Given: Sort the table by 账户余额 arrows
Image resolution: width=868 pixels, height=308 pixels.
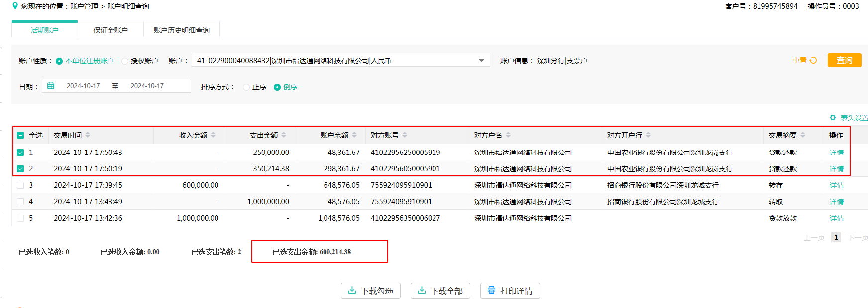Looking at the screenshot, I should (x=354, y=135).
